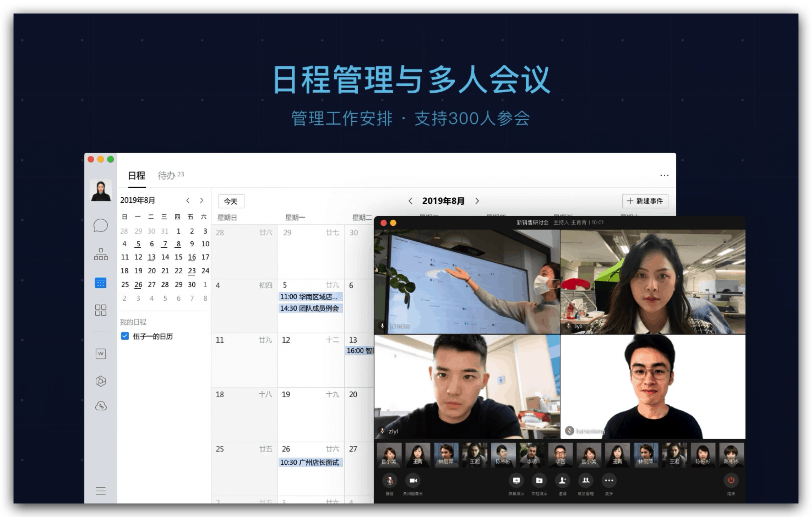Select jamdee's video tile
This screenshot has width=812, height=517.
467,282
